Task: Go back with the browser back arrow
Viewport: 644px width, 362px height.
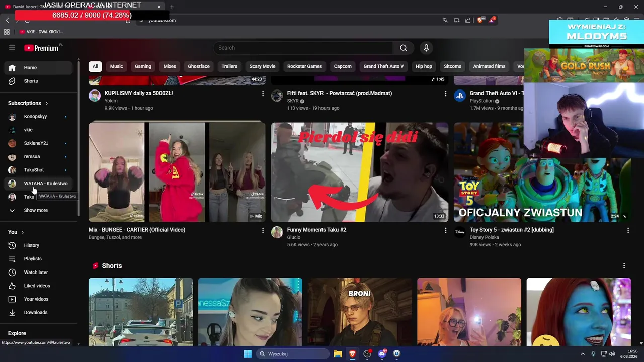Action: pos(7,20)
